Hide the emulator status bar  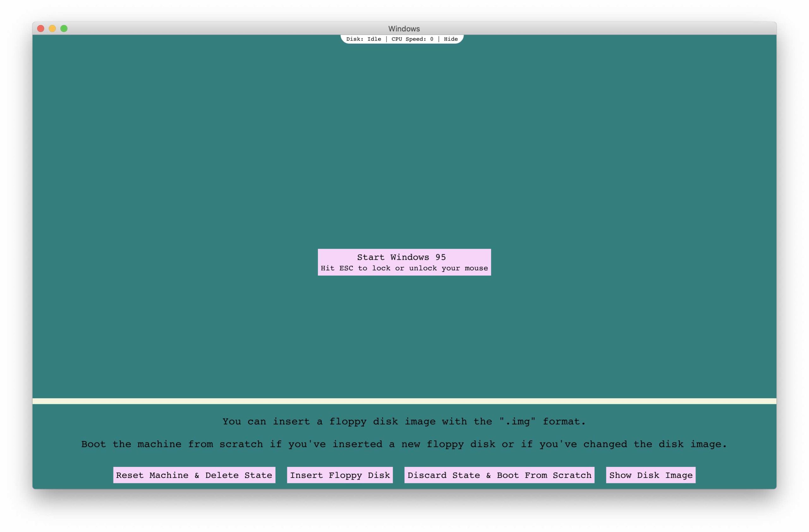(450, 39)
